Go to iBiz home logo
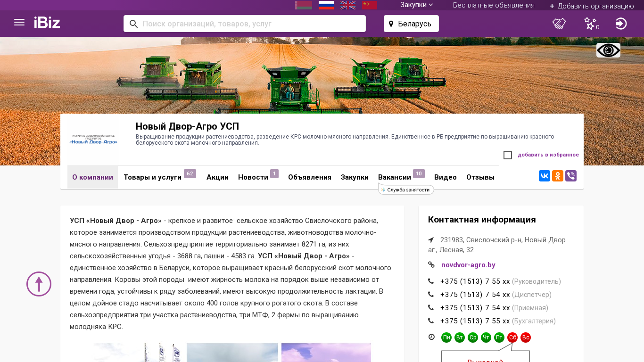The height and width of the screenshot is (362, 644). pyautogui.click(x=47, y=23)
